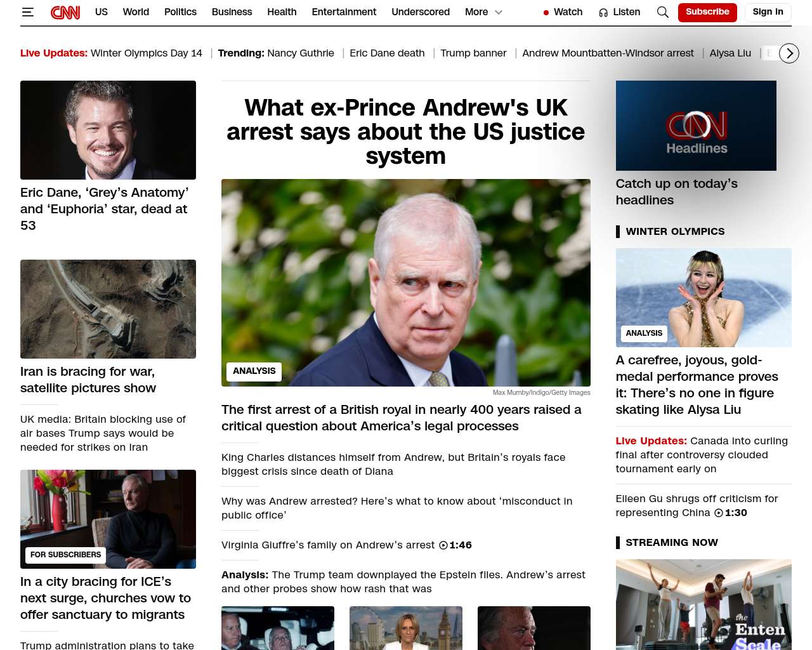Play the Virginia Giuffre family video icon
This screenshot has height=650, width=812.
(x=443, y=545)
